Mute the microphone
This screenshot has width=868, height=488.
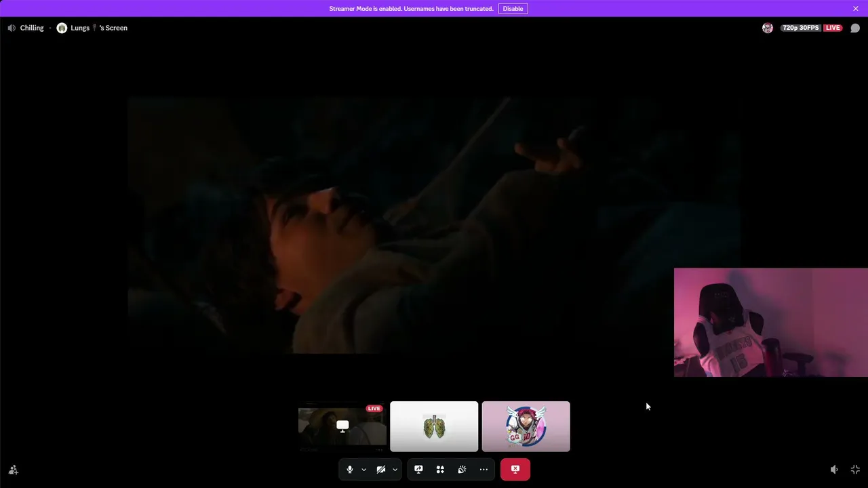click(350, 469)
